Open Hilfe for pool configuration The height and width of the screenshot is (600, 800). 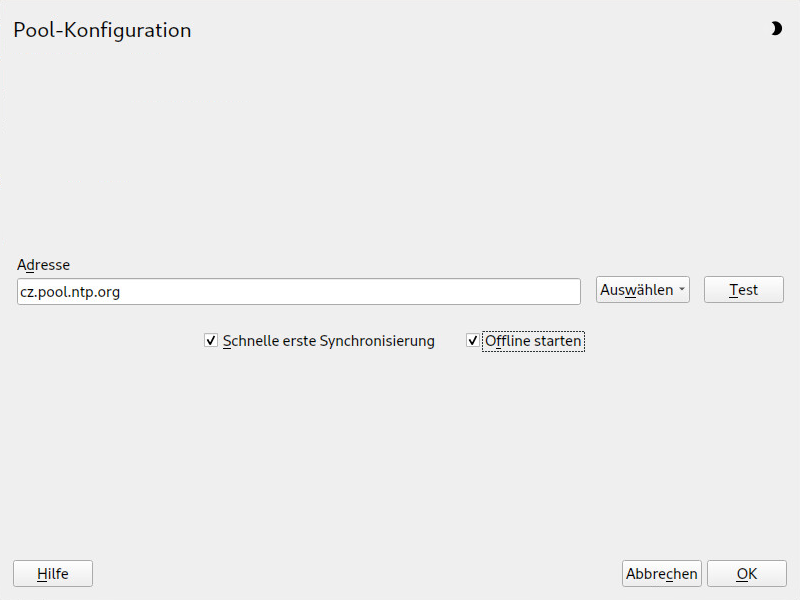coord(53,573)
